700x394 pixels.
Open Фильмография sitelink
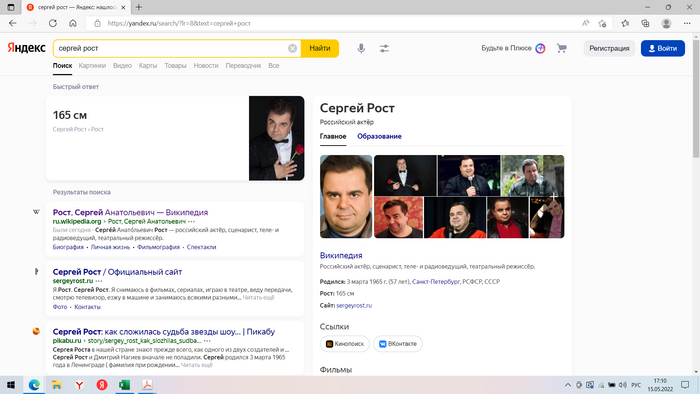click(158, 247)
